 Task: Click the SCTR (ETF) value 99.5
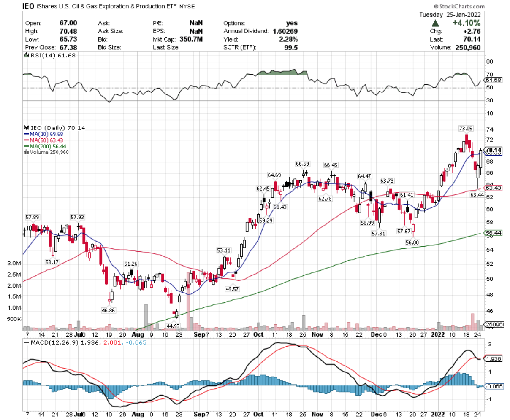point(291,47)
